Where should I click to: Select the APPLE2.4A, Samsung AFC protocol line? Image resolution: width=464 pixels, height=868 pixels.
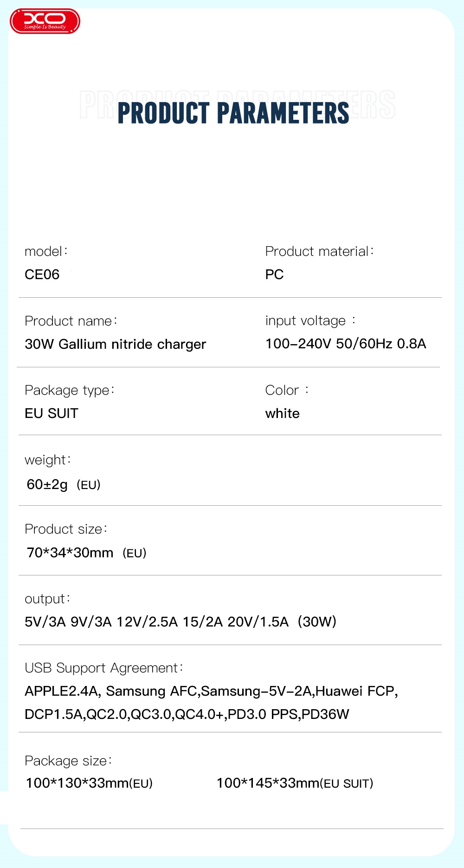[x=211, y=691]
